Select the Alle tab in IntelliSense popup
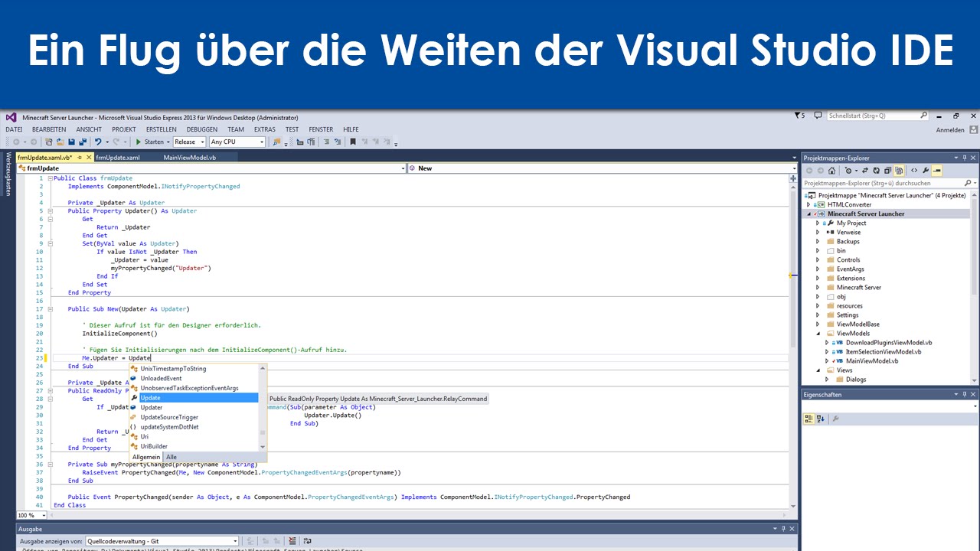 [171, 457]
